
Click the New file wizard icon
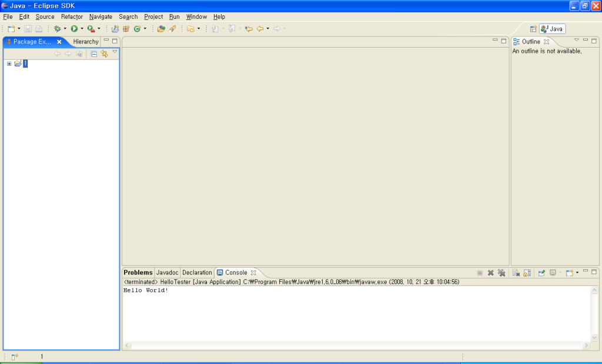point(11,29)
